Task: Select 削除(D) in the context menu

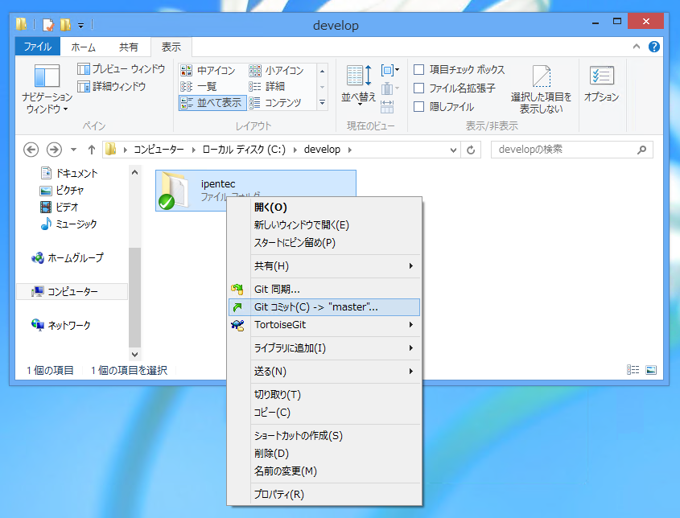Action: pos(324,453)
